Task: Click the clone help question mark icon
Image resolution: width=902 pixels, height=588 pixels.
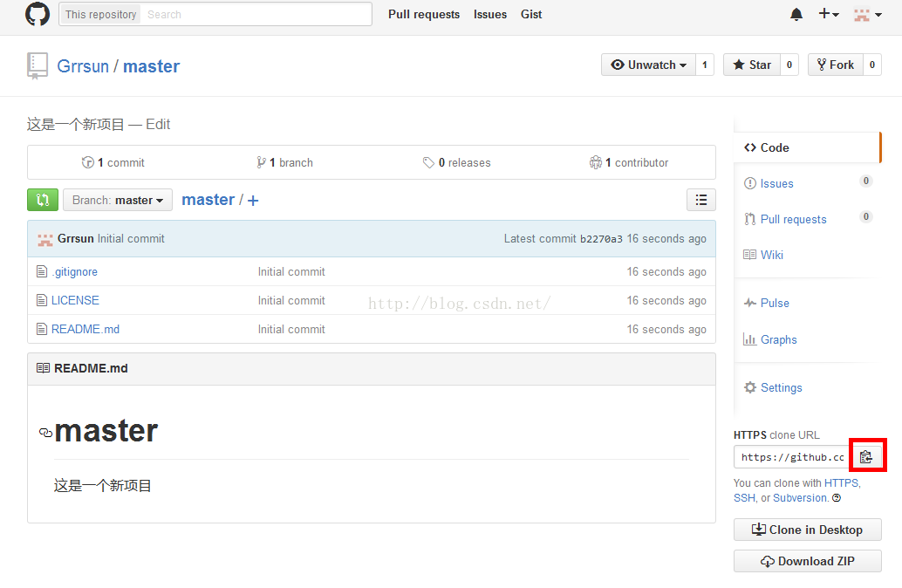Action: pyautogui.click(x=837, y=498)
